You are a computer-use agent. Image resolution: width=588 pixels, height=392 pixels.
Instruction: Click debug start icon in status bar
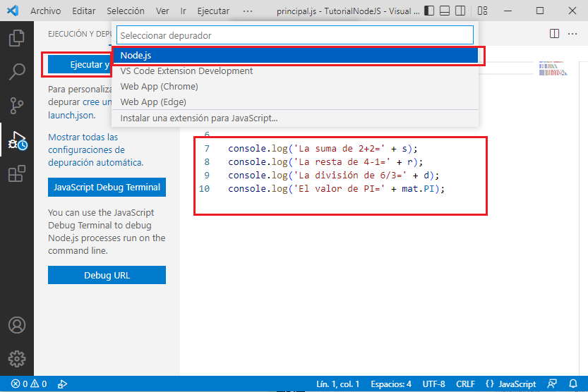tap(62, 384)
